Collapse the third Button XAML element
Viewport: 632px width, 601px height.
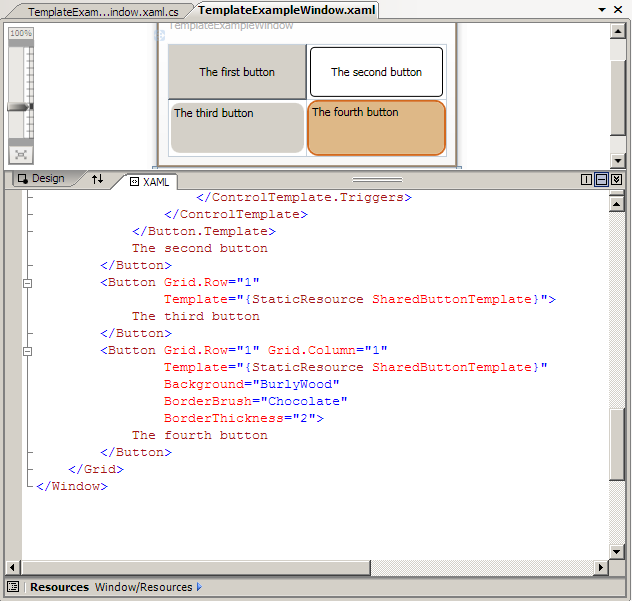27,283
